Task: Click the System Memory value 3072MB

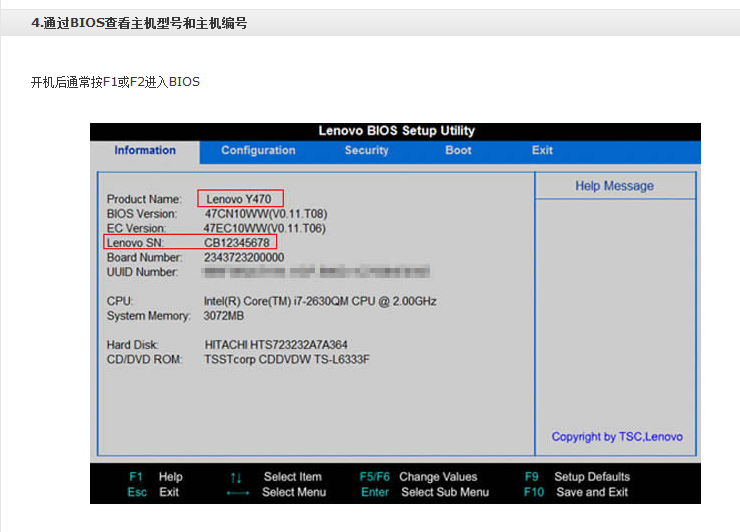Action: tap(224, 316)
